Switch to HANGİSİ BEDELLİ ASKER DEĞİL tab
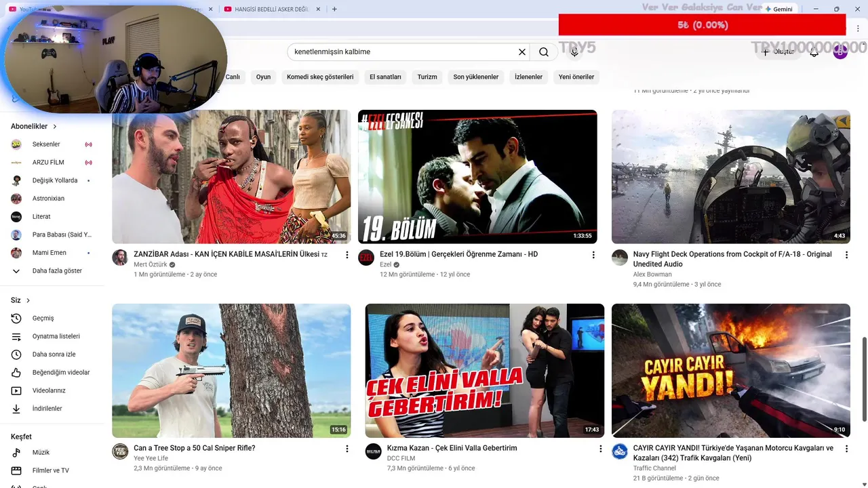 (267, 9)
